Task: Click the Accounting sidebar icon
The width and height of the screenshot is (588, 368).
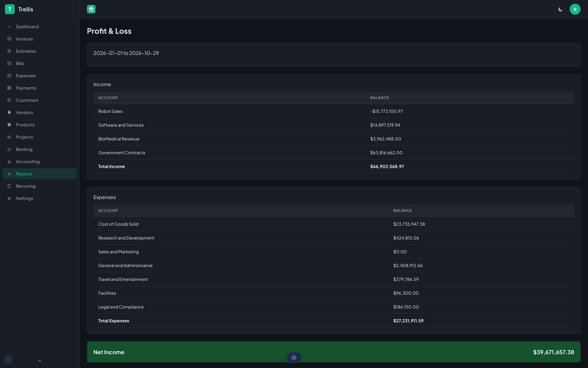Action: (x=9, y=162)
